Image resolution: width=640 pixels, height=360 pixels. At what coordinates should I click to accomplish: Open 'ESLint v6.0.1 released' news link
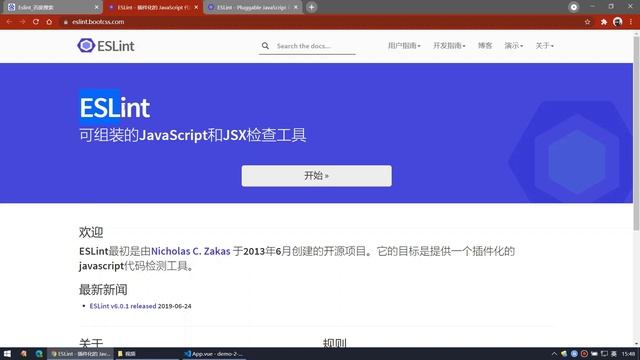coord(123,306)
